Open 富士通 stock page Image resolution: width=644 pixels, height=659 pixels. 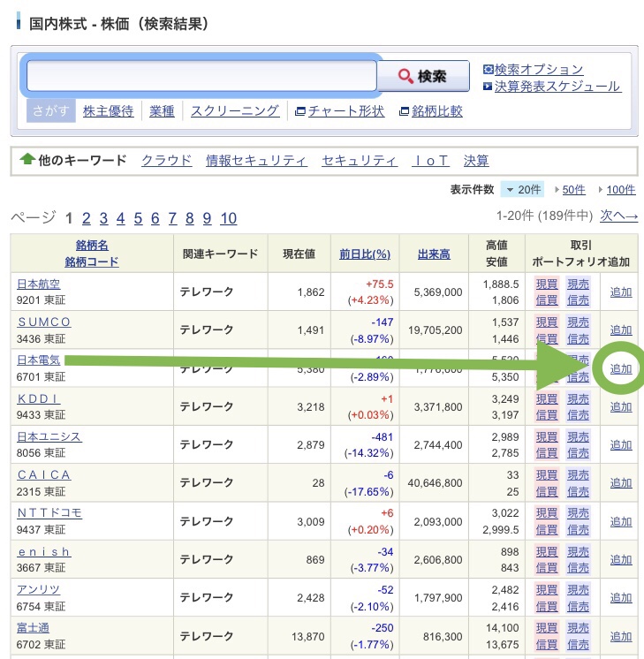click(33, 628)
